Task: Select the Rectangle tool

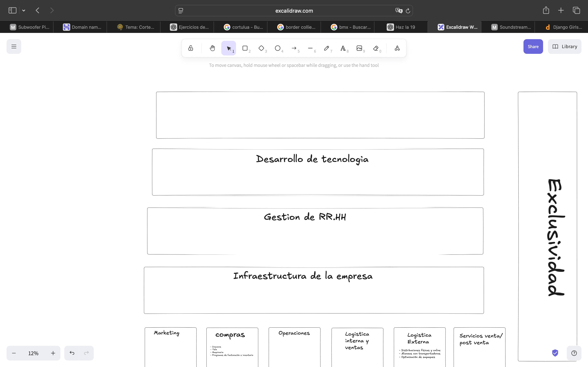Action: point(245,48)
